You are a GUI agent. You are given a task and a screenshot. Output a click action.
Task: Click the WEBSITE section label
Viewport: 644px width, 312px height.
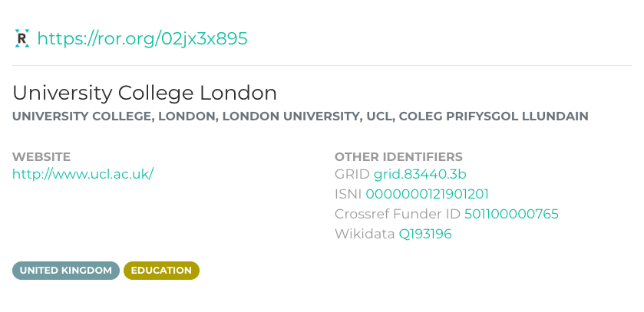click(41, 156)
